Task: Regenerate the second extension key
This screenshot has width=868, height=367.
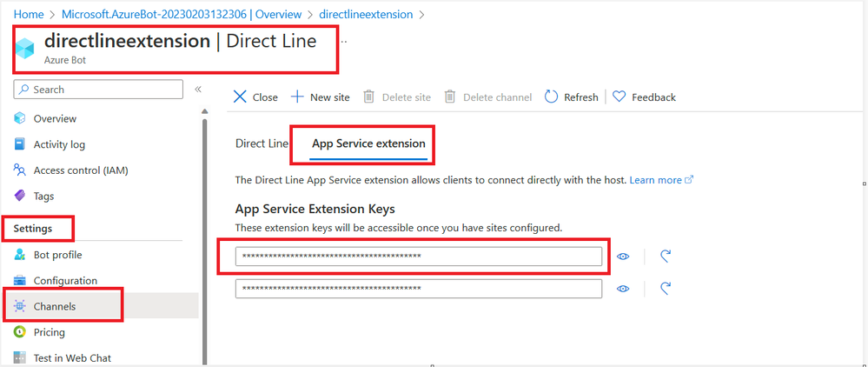Action: coord(666,288)
